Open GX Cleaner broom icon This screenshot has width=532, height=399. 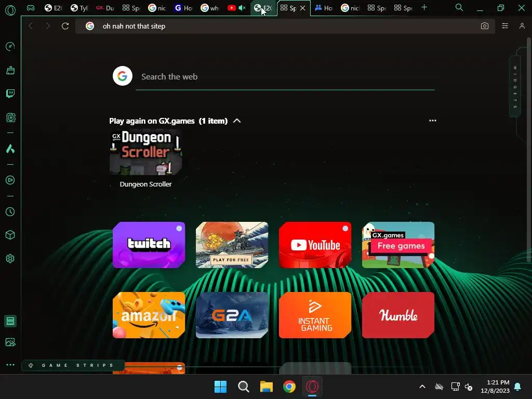(x=10, y=70)
